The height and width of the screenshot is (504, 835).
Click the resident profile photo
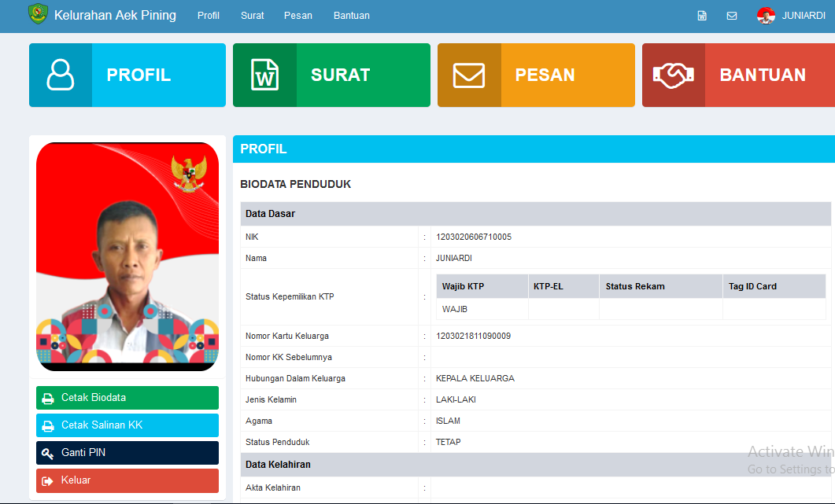(x=127, y=256)
